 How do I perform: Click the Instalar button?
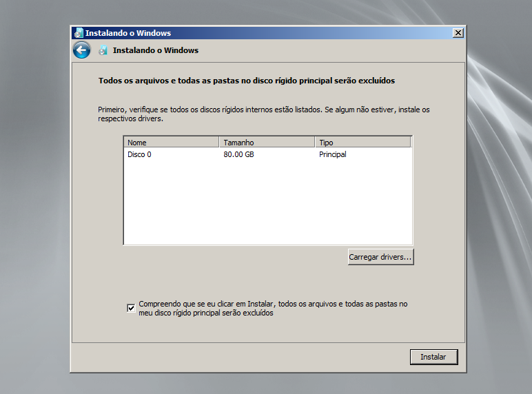pos(433,357)
